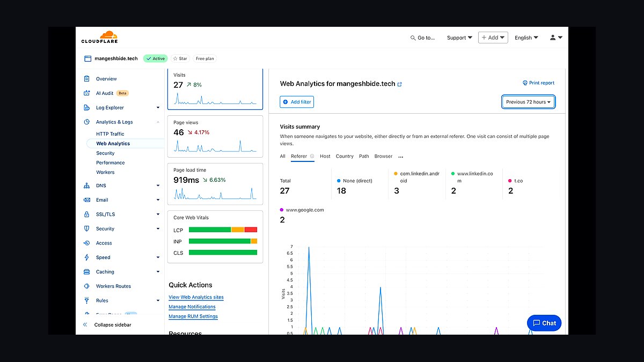Click the INP Core Web Vitals bar
This screenshot has height=362, width=644.
pyautogui.click(x=223, y=241)
